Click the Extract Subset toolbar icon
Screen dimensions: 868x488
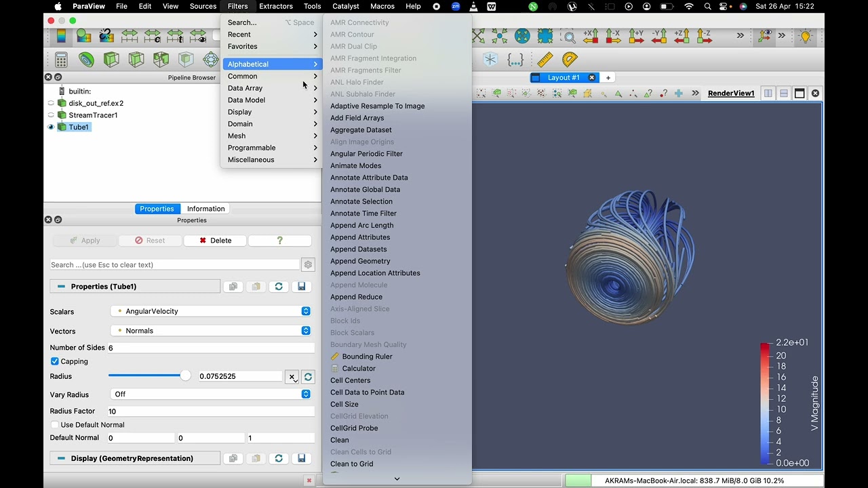click(186, 59)
